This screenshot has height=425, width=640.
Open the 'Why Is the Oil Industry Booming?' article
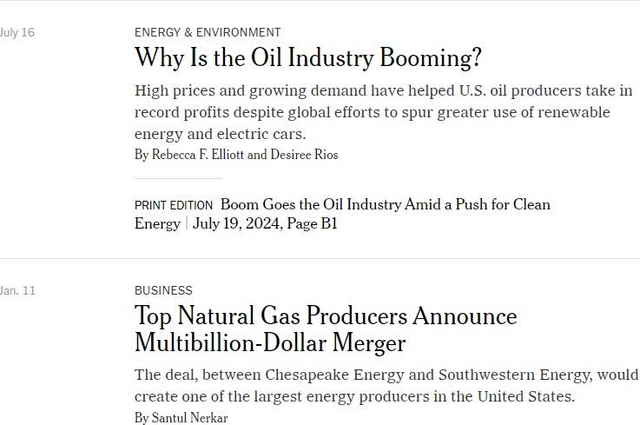click(308, 57)
